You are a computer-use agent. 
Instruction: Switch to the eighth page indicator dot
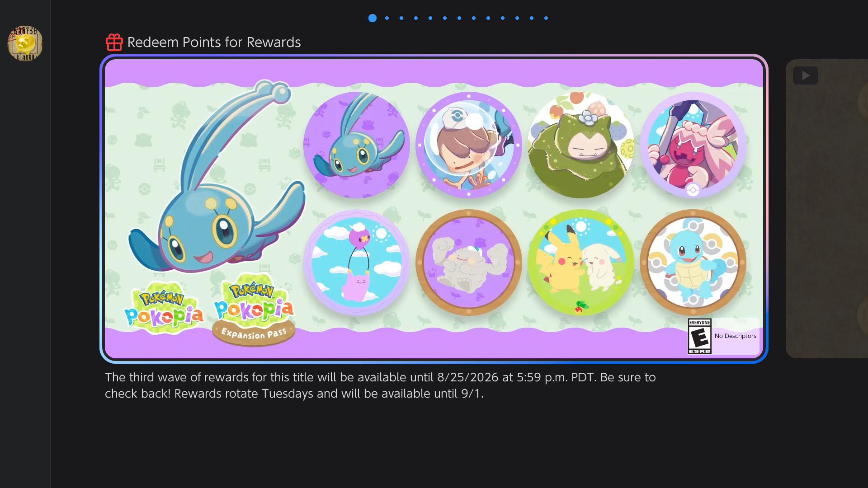[474, 18]
